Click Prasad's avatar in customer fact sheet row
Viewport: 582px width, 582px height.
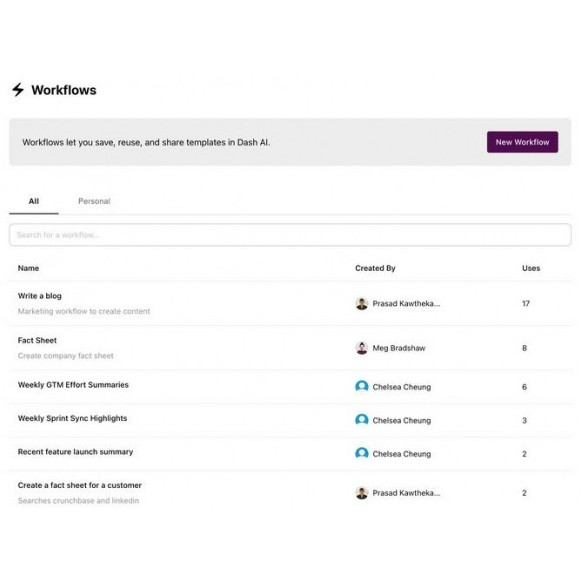pyautogui.click(x=362, y=493)
